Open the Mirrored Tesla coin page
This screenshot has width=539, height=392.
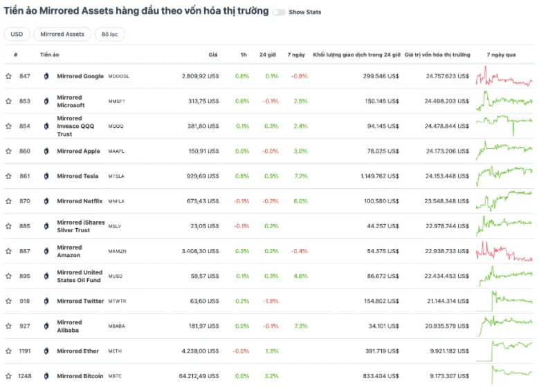pyautogui.click(x=77, y=176)
